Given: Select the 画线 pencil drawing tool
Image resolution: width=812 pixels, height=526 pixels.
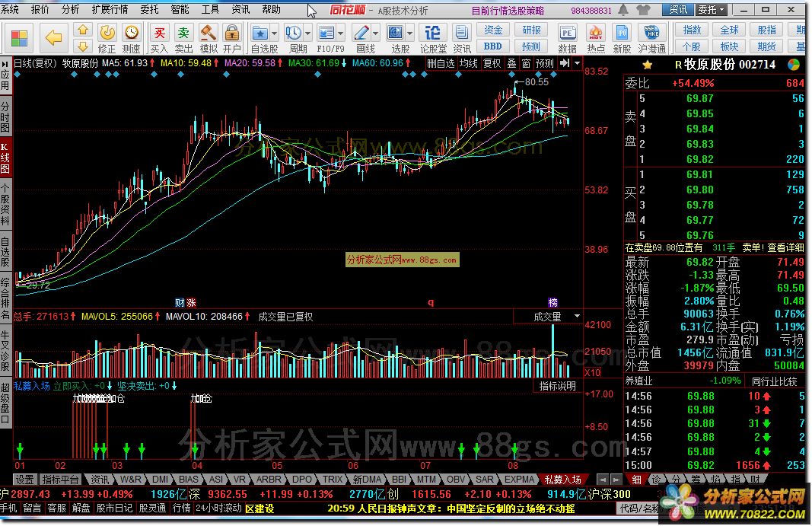Looking at the screenshot, I should pos(361,33).
